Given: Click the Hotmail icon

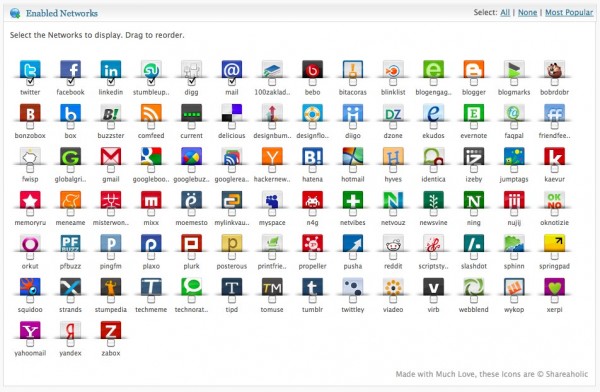Looking at the screenshot, I should pos(353,156).
